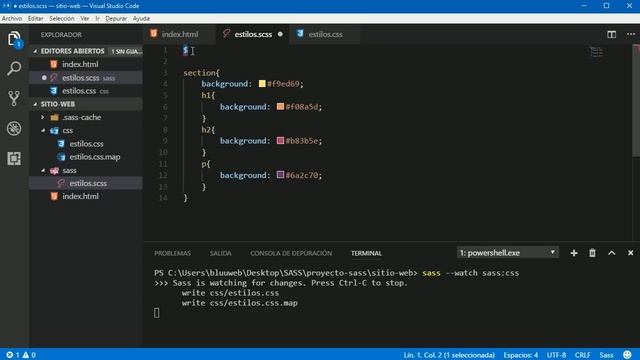Open the Selección menu

click(62, 18)
